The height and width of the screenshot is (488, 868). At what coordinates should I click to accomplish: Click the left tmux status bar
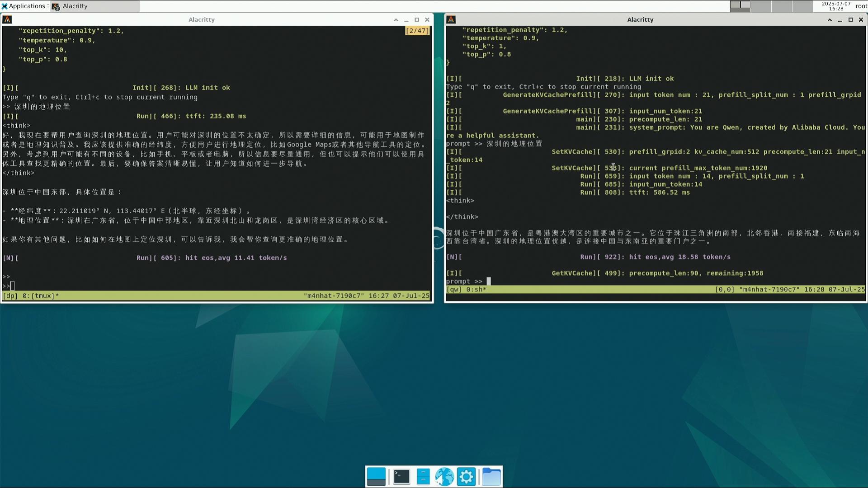(216, 296)
